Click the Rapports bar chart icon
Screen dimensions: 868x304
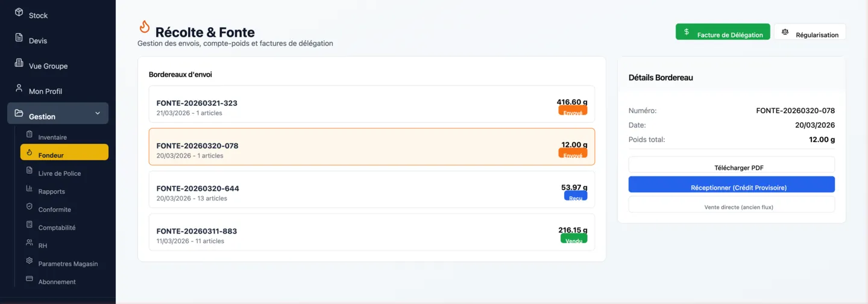click(29, 188)
